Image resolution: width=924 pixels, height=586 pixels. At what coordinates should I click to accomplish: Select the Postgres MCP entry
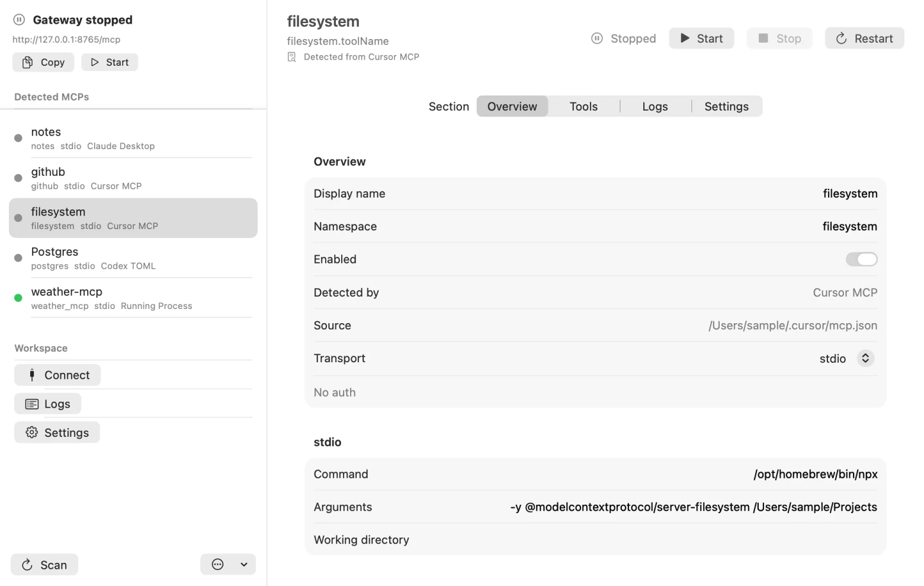(x=133, y=258)
